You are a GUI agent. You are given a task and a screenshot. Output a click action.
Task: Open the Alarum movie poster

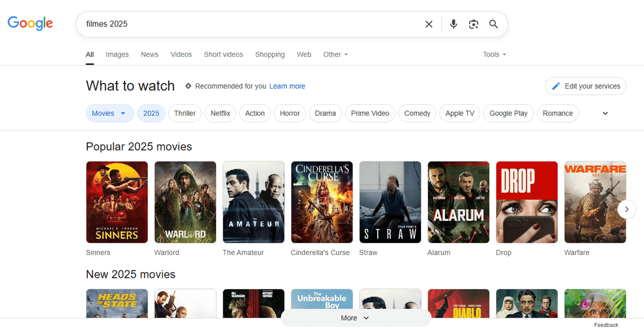pos(458,202)
